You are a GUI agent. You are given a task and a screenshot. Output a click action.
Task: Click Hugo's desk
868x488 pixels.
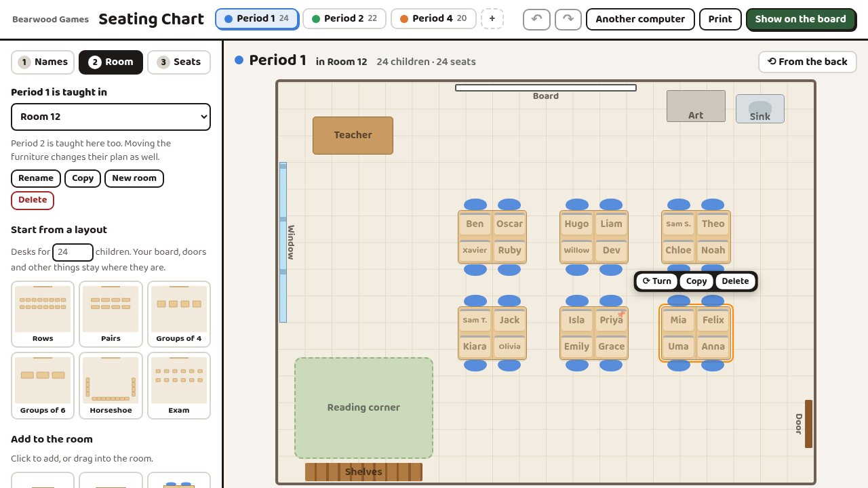[576, 224]
